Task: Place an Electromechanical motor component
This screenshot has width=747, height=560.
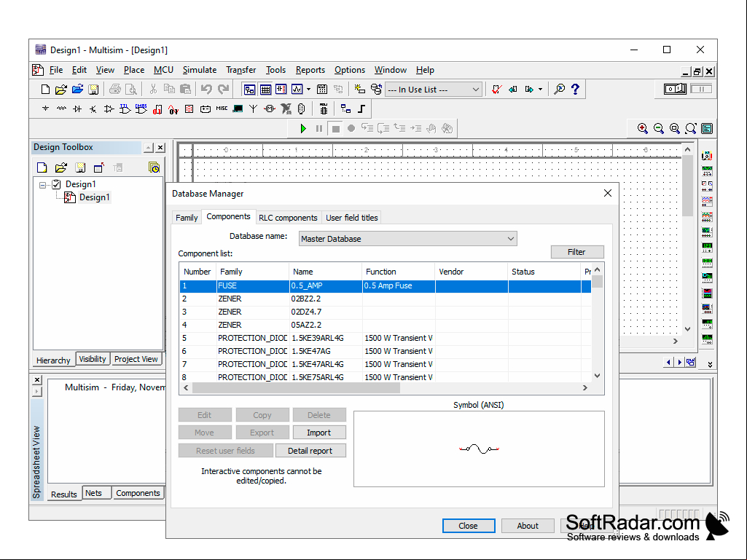Action: coord(270,109)
